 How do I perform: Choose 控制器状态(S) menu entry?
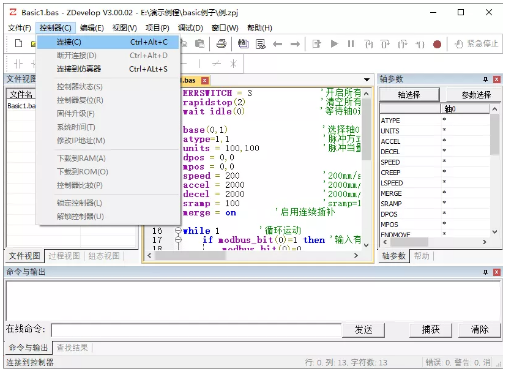click(109, 87)
